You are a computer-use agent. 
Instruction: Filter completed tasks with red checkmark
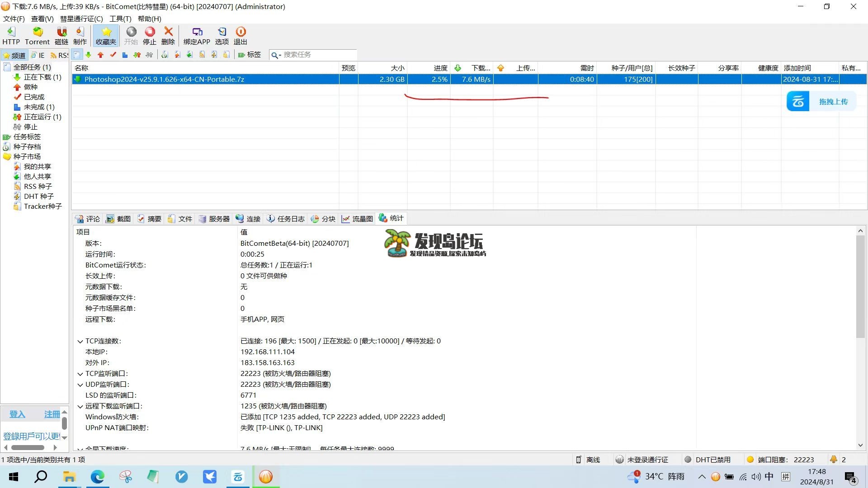[x=113, y=55]
